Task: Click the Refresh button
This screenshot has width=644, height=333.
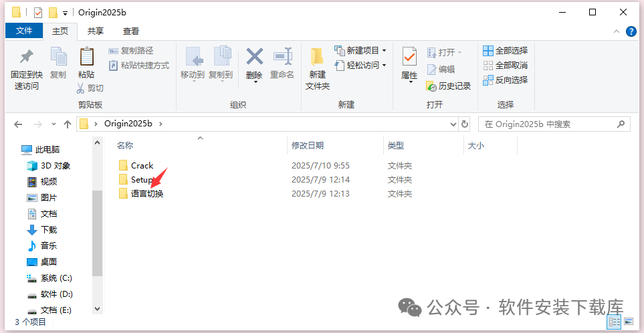Action: (x=465, y=124)
